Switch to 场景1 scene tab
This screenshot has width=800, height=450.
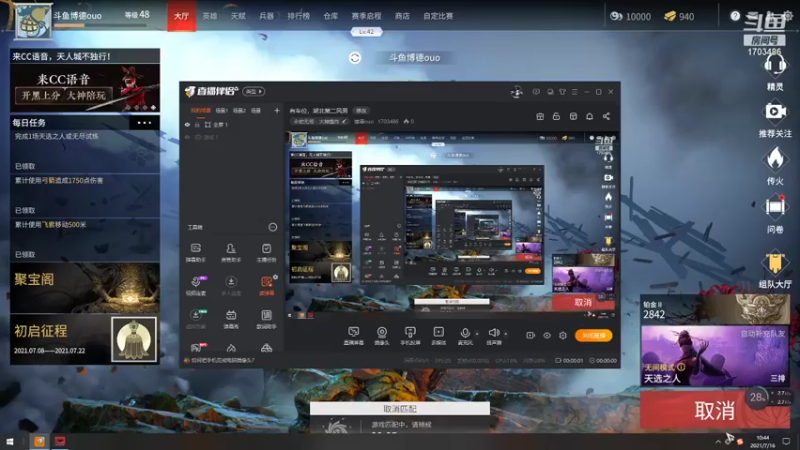[221, 110]
